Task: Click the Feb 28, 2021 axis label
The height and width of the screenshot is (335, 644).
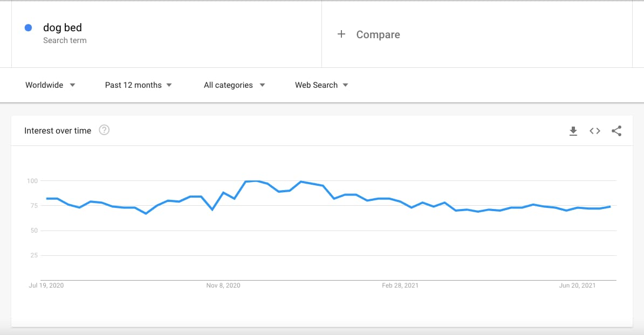Action: point(400,285)
